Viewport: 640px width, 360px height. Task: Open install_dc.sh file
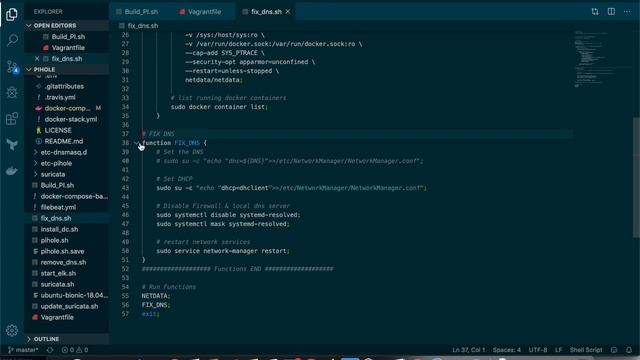pos(59,229)
